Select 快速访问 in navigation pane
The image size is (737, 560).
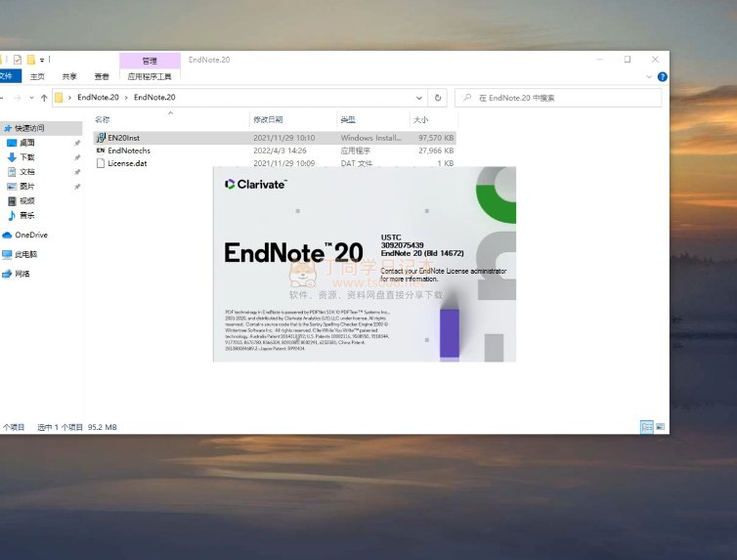(x=29, y=128)
